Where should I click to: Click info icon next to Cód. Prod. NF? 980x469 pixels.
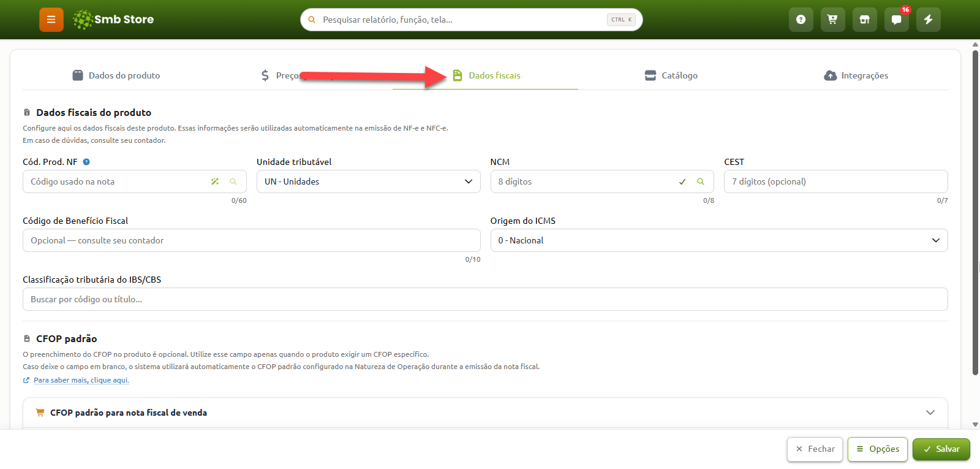coord(86,162)
